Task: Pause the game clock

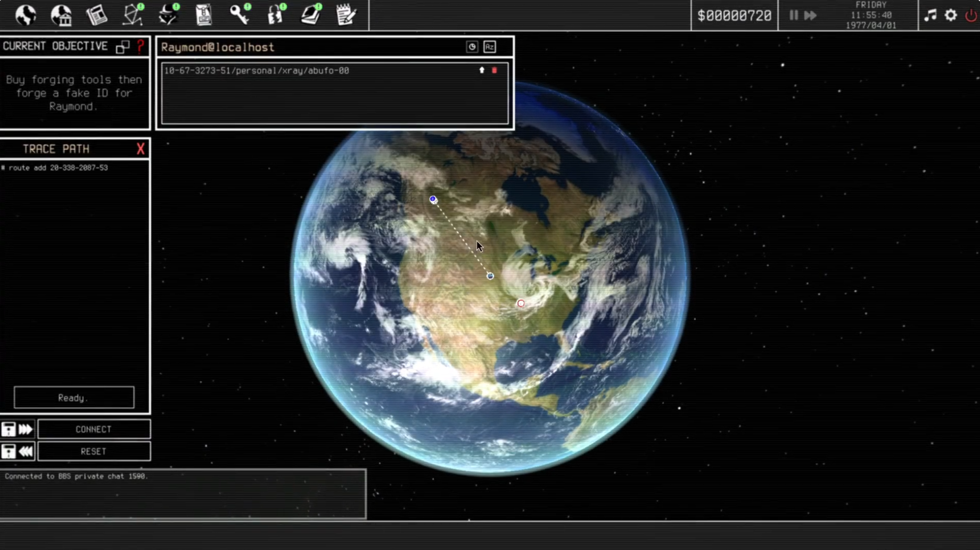Action: tap(794, 15)
